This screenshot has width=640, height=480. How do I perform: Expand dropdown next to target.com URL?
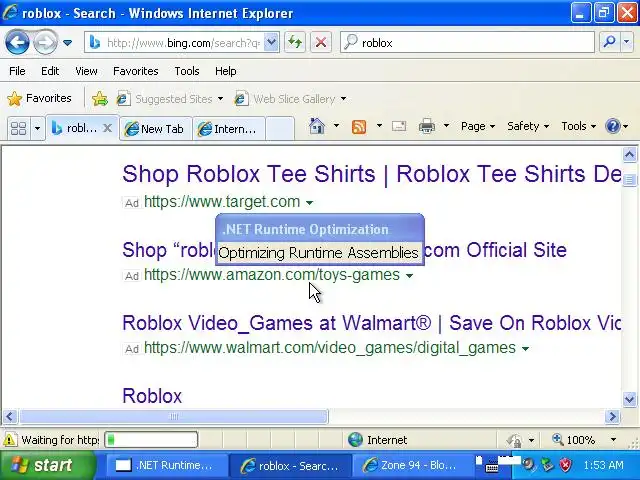pyautogui.click(x=309, y=203)
